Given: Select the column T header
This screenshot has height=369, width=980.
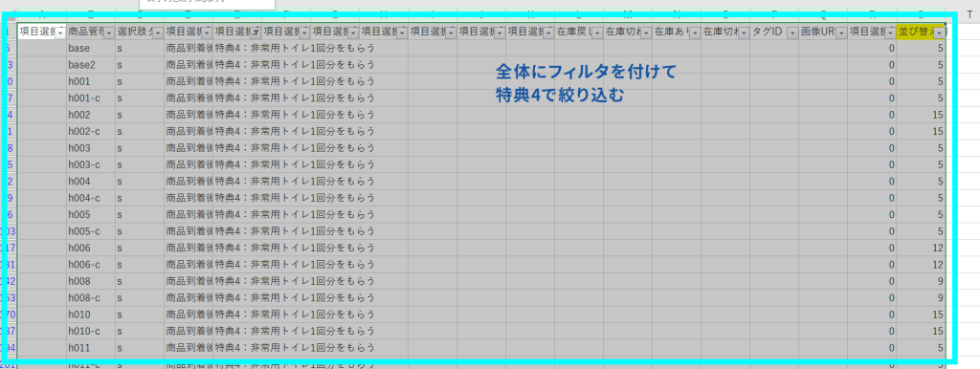Looking at the screenshot, I should point(969,13).
